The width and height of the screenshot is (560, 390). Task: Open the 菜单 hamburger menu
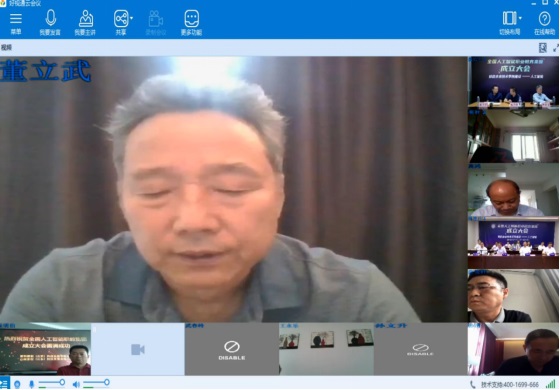(16, 22)
